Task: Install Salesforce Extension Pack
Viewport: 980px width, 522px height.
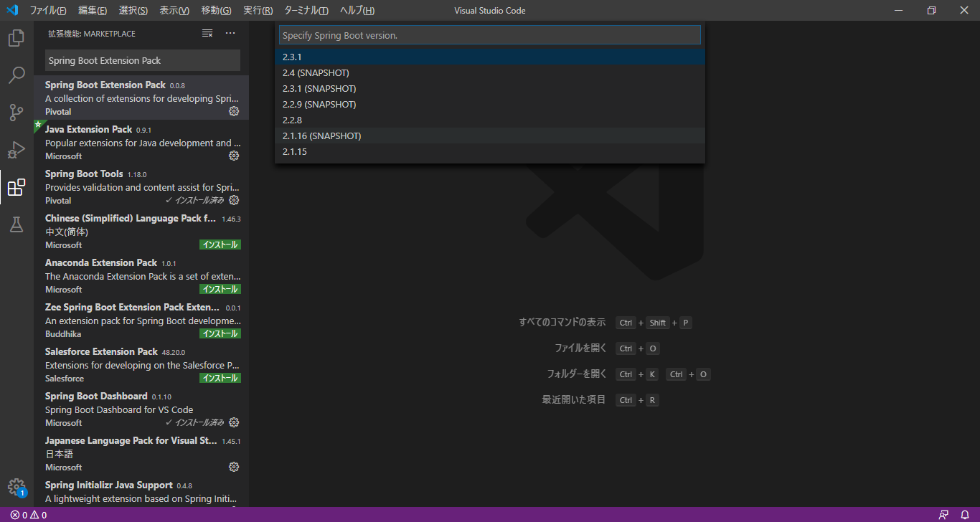Action: pos(220,378)
